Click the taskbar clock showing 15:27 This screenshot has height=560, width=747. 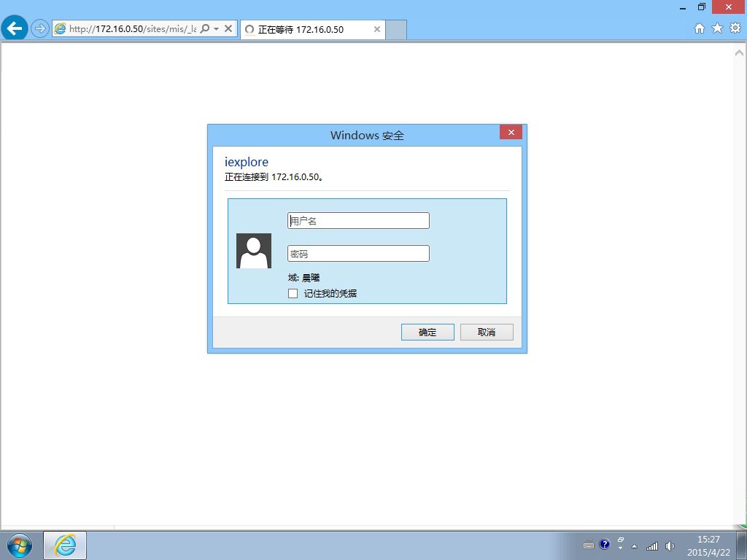click(x=708, y=545)
